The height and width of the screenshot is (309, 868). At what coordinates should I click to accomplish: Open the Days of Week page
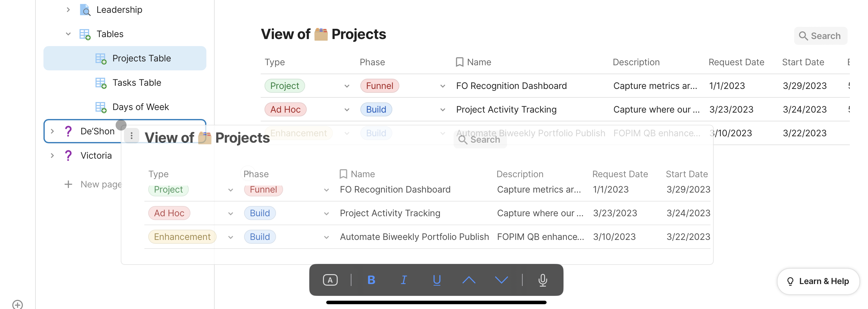coord(140,107)
